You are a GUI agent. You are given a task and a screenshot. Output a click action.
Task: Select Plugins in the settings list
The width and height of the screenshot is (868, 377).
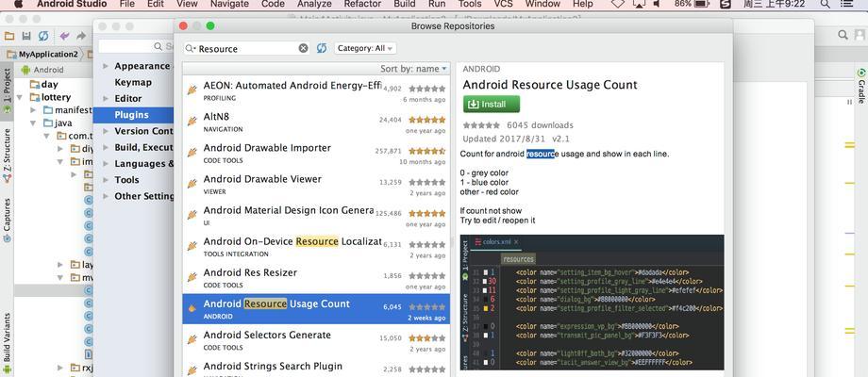[133, 115]
